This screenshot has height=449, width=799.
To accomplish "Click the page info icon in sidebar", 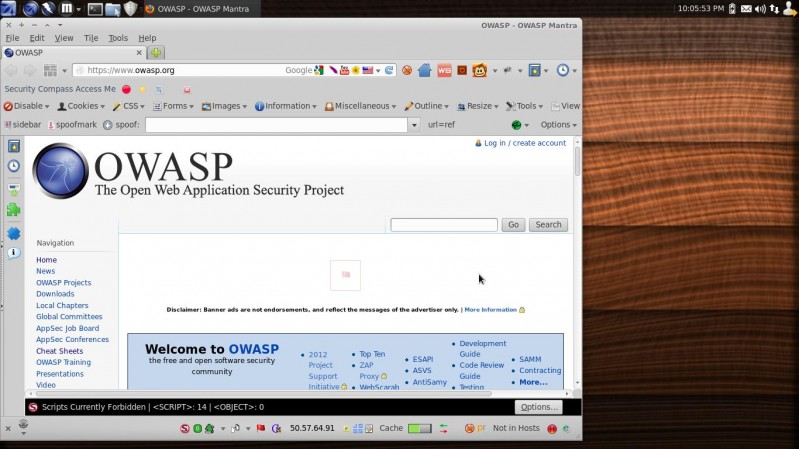I will pyautogui.click(x=13, y=253).
